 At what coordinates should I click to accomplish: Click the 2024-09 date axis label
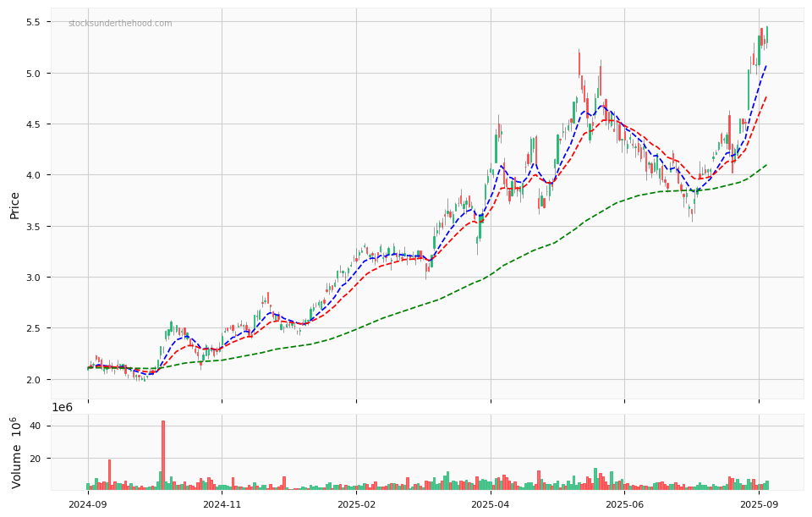tap(87, 503)
